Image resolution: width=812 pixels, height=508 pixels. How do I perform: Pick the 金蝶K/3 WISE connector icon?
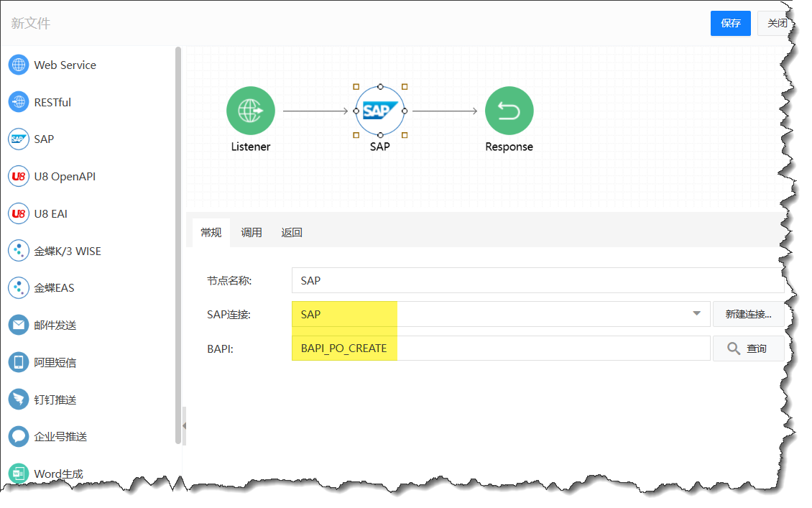click(x=19, y=251)
